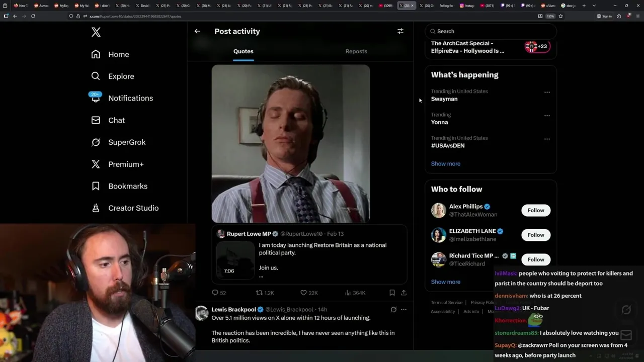Bookmark the quoted Rupert Lowe post
Viewport: 644px width, 362px height.
[392, 293]
